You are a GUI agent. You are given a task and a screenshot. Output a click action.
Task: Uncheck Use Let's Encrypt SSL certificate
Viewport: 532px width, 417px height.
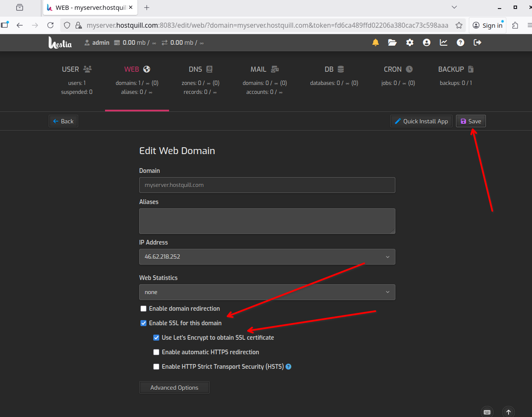tap(156, 337)
